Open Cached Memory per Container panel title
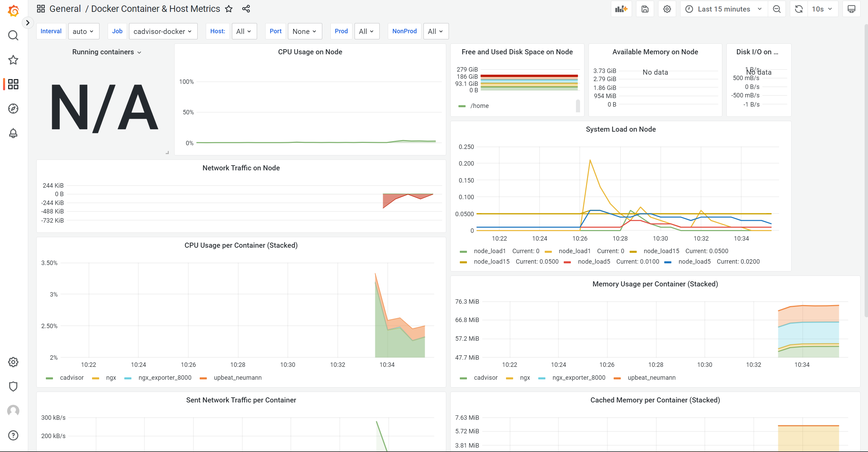Screen dimensions: 868x452 pos(655,400)
